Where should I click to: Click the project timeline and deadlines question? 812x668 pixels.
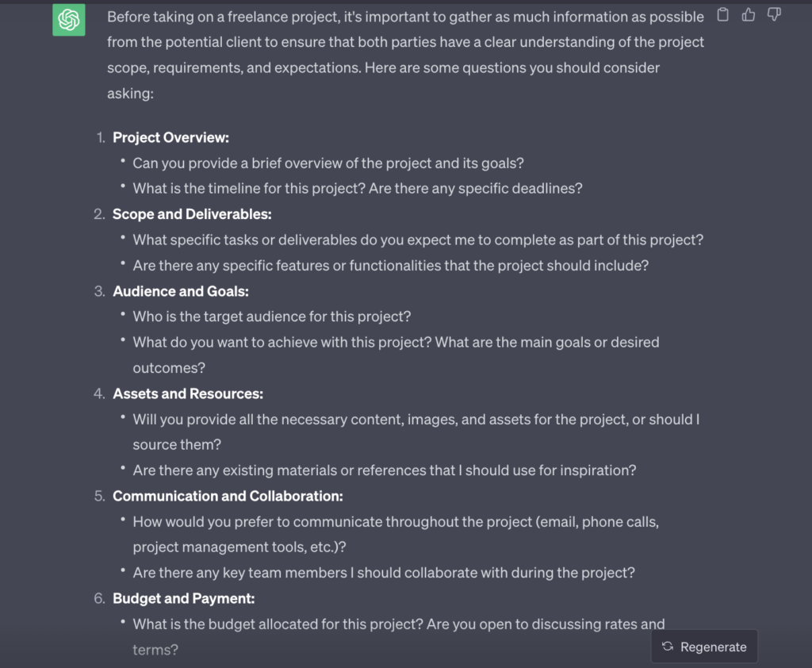click(x=358, y=189)
